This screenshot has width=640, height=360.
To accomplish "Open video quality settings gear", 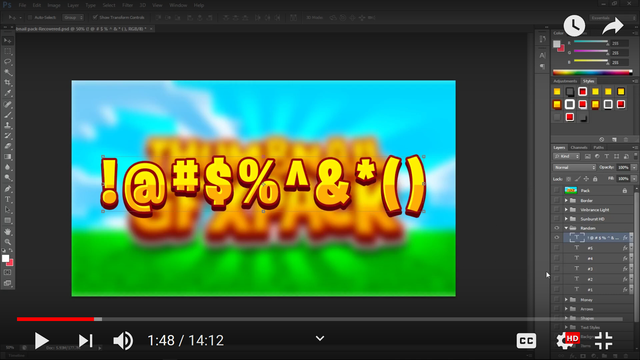I will [x=565, y=341].
